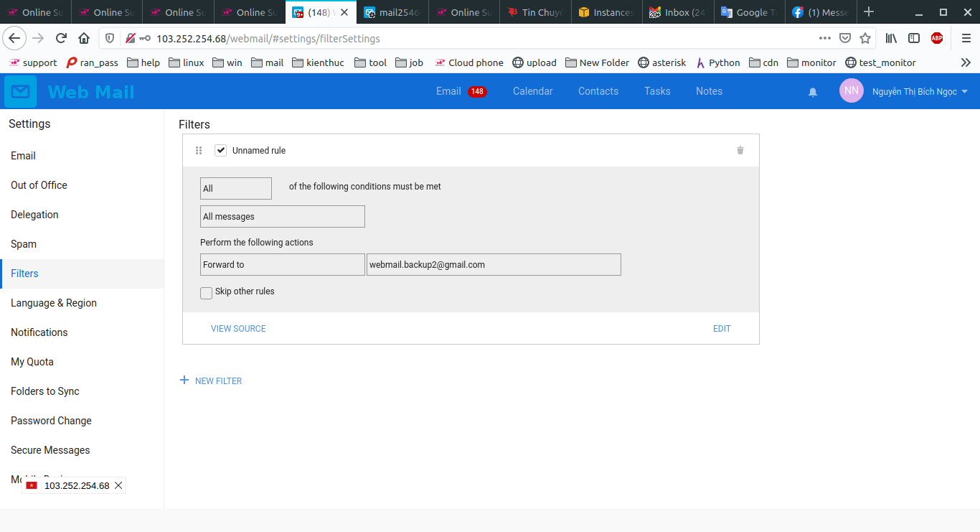Image resolution: width=980 pixels, height=532 pixels.
Task: Click the Web Mail envelope logo
Action: click(20, 91)
